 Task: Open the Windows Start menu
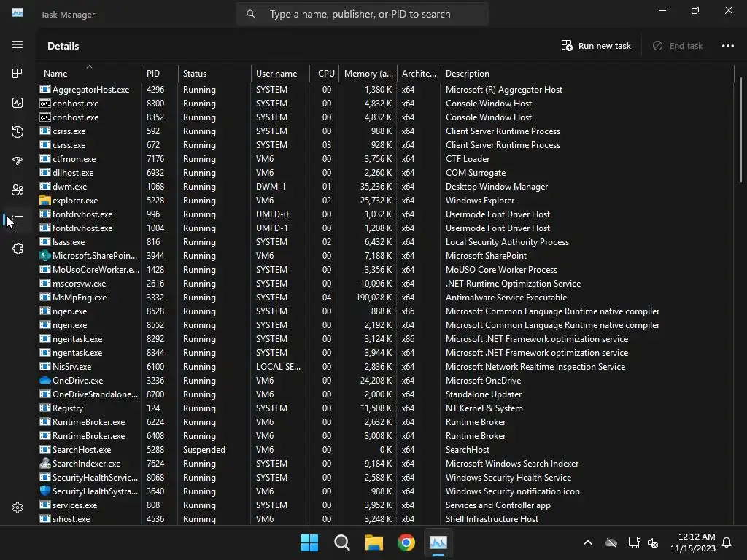tap(309, 542)
